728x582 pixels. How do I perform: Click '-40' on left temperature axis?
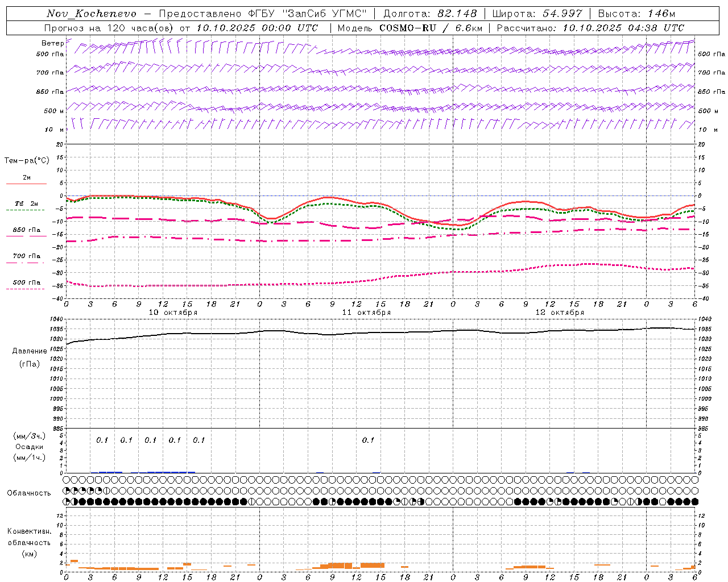(58, 298)
